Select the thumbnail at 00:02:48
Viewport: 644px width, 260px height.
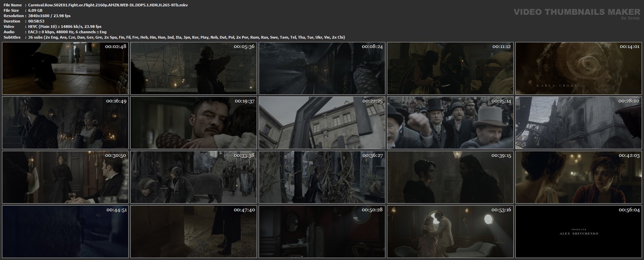[65, 68]
